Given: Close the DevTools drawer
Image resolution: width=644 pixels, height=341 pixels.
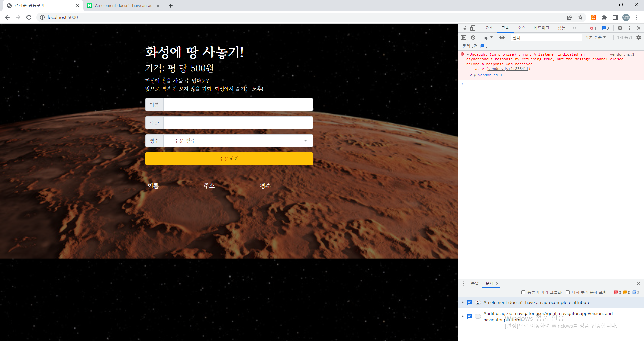Looking at the screenshot, I should point(639,283).
